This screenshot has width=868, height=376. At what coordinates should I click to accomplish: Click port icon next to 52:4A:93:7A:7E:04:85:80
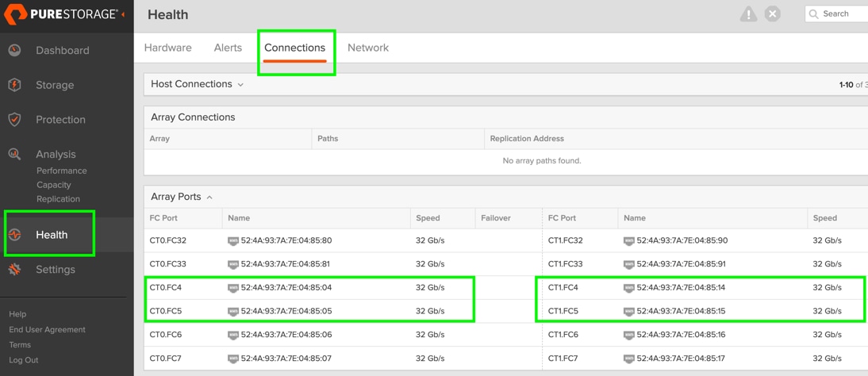pos(233,240)
